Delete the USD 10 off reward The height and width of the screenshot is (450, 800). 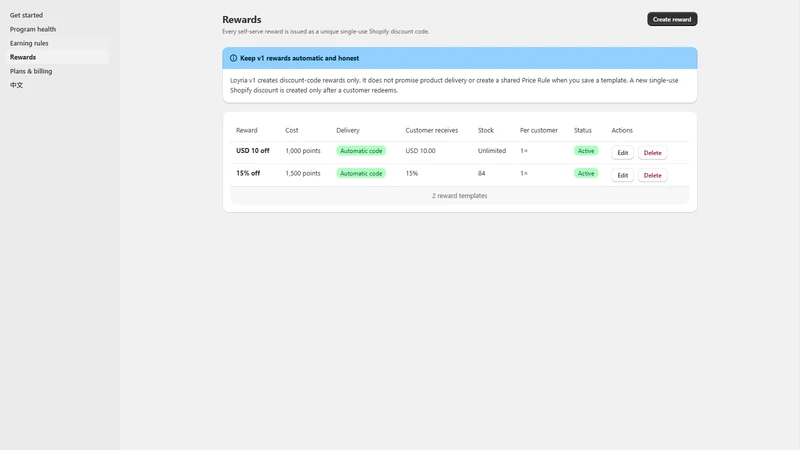(653, 153)
